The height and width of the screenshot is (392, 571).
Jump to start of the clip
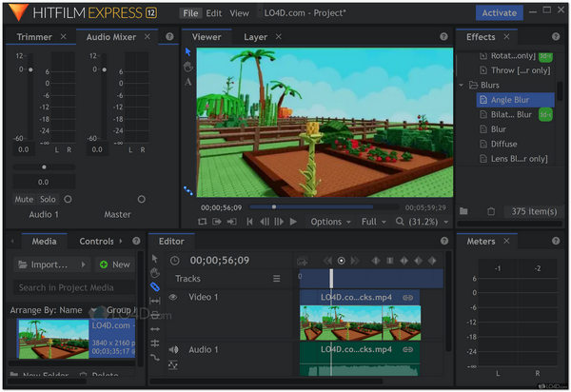pos(249,222)
